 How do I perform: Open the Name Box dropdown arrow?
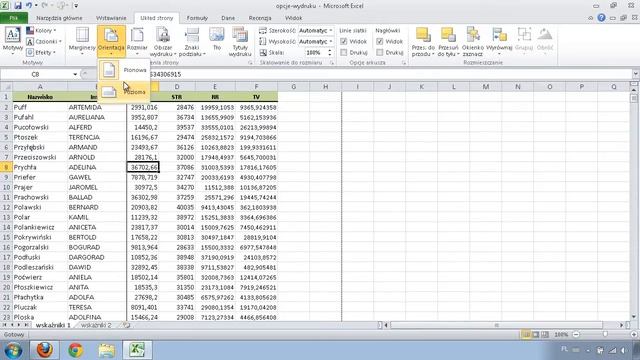point(75,74)
